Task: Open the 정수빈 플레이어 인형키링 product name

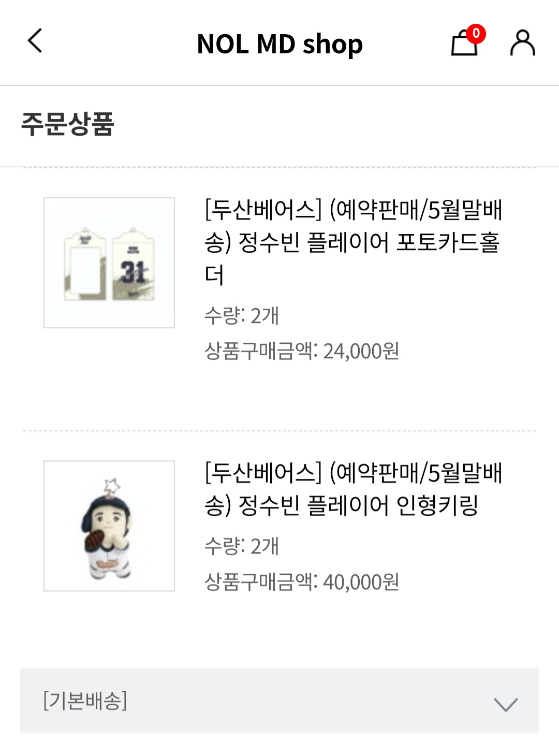Action: click(x=354, y=488)
